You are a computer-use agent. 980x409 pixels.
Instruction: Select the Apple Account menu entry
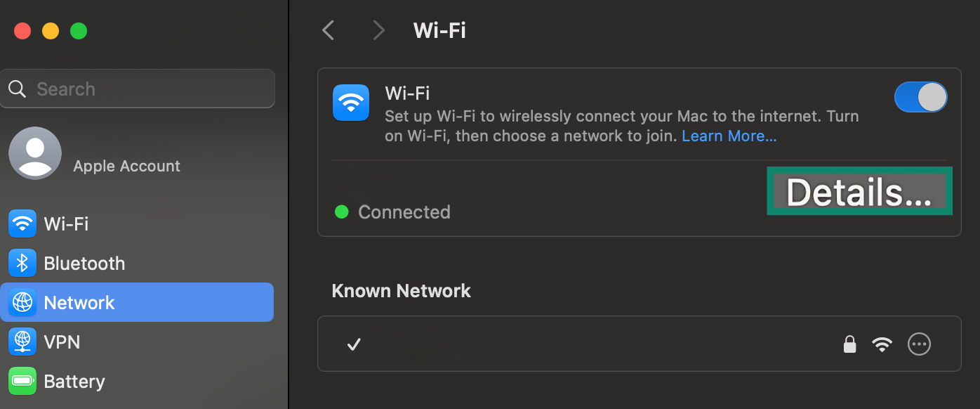point(125,166)
